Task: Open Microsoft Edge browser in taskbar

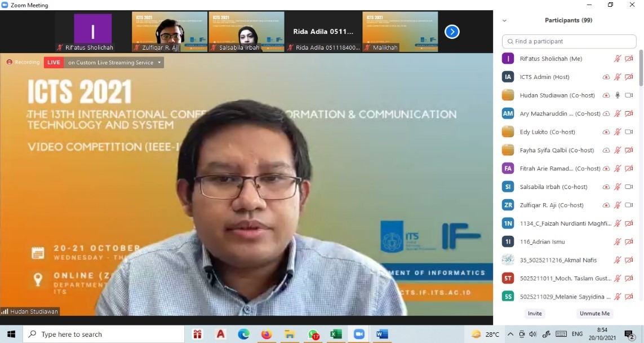Action: 243,335
